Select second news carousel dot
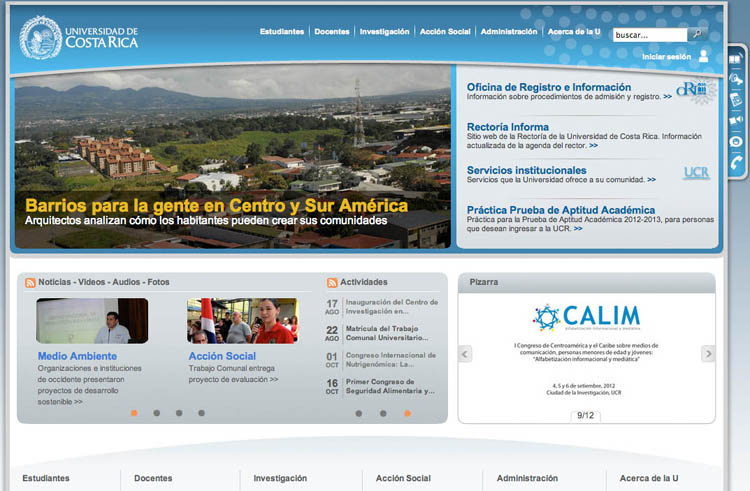The width and height of the screenshot is (750, 491). [x=156, y=413]
